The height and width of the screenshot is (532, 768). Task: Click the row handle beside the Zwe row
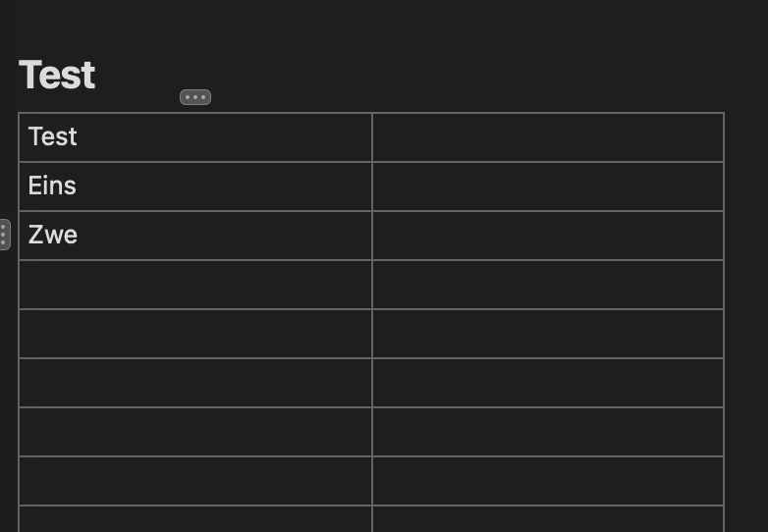4,235
